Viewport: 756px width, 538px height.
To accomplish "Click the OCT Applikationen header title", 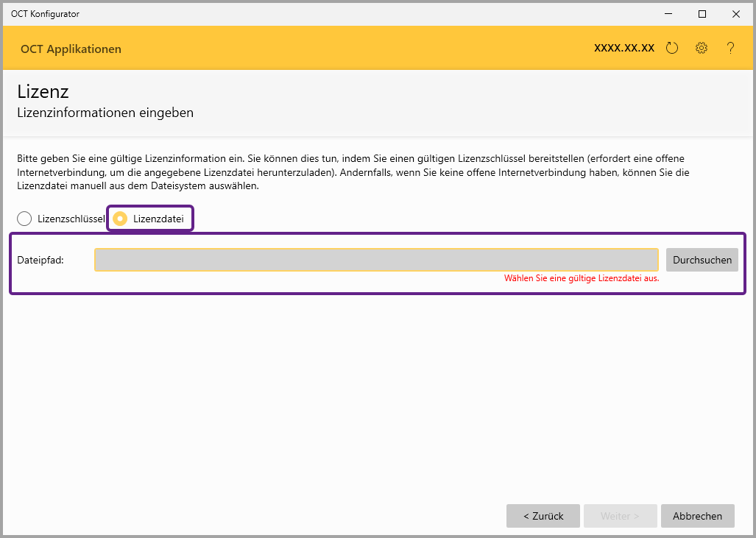I will 71,49.
